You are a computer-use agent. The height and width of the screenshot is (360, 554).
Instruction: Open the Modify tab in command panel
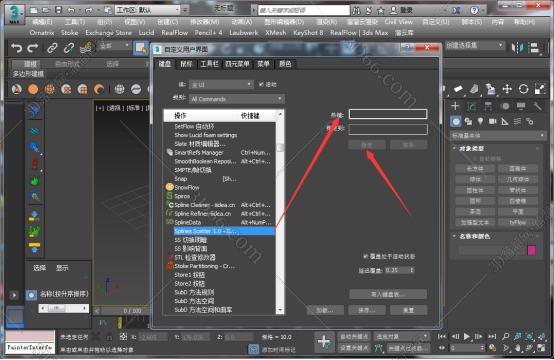[471, 106]
